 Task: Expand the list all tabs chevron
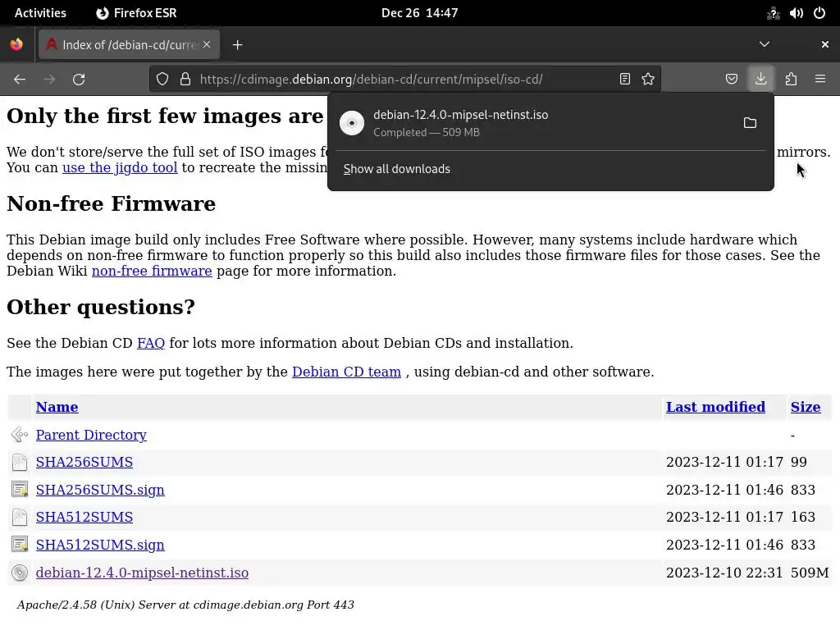click(764, 44)
